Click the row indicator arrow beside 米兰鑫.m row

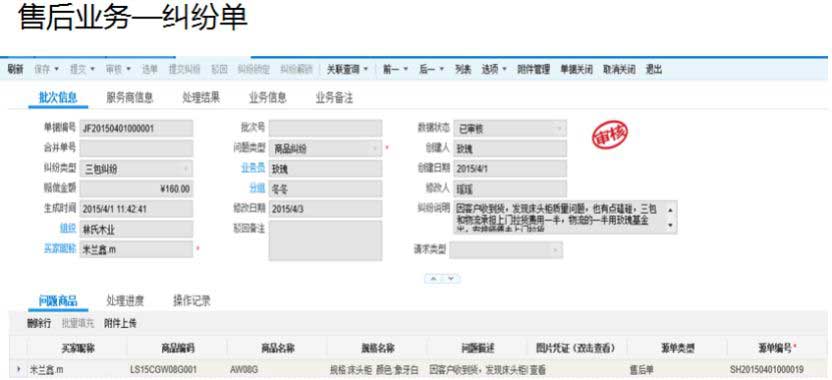[20, 369]
